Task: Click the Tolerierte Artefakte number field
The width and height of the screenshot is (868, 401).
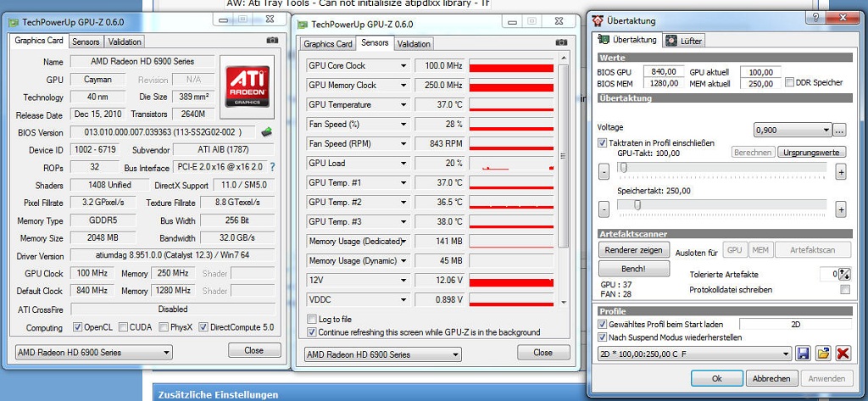Action: pos(829,274)
